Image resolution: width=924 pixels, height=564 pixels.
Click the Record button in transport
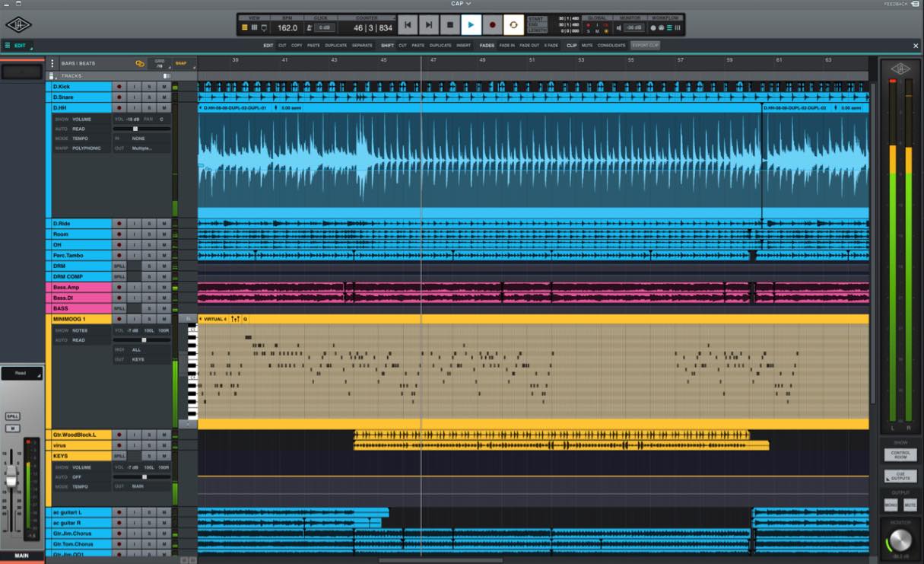click(x=492, y=25)
